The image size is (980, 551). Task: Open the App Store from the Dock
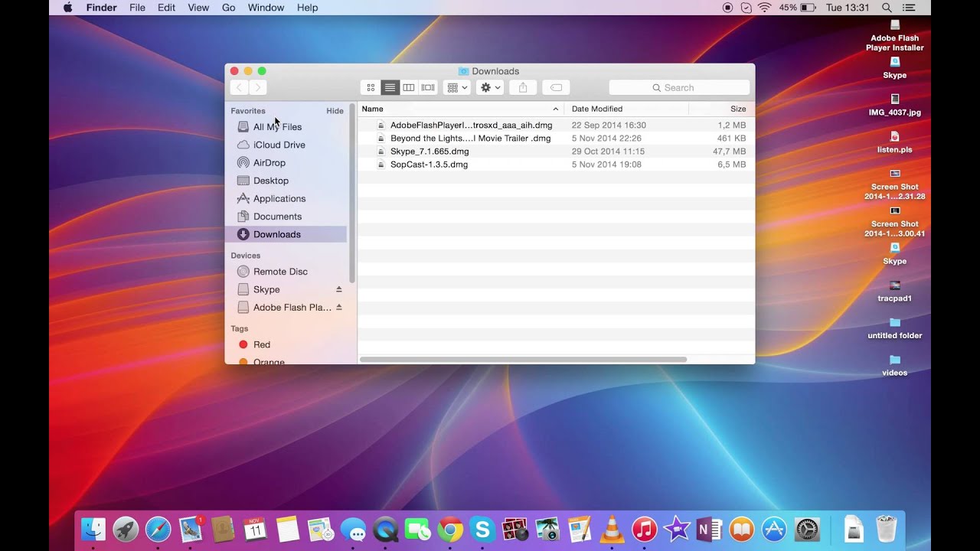coord(774,529)
